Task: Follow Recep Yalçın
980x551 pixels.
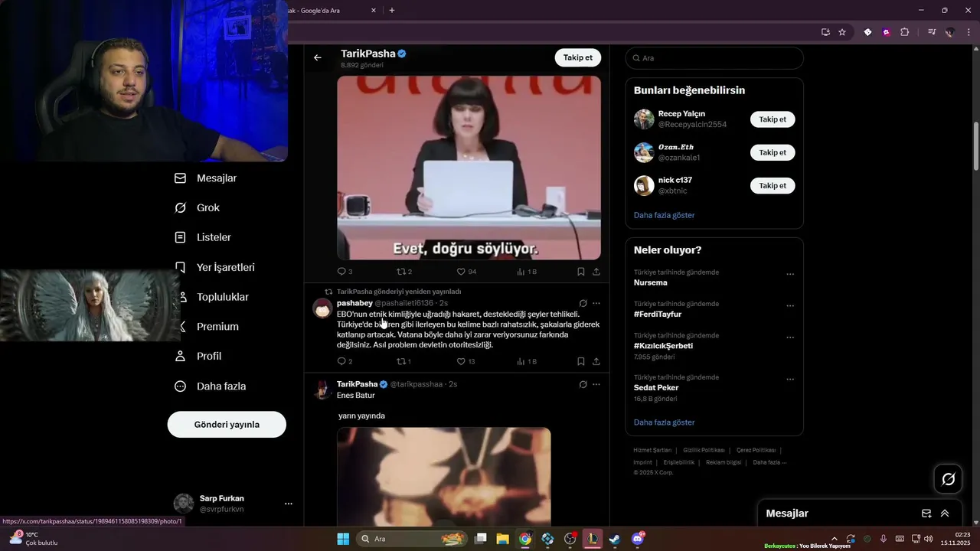Action: [773, 119]
